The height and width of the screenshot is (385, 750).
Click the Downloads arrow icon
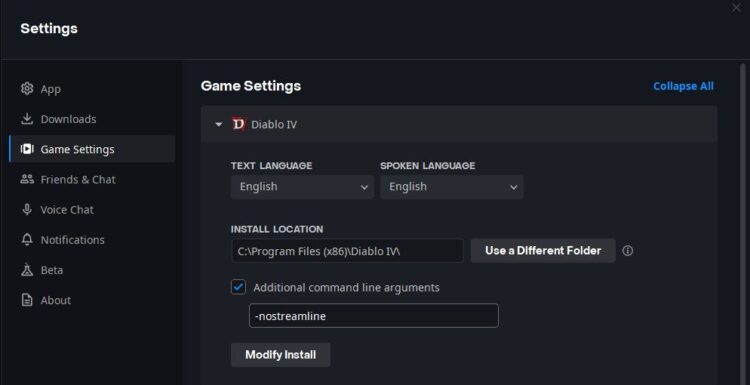click(x=27, y=119)
